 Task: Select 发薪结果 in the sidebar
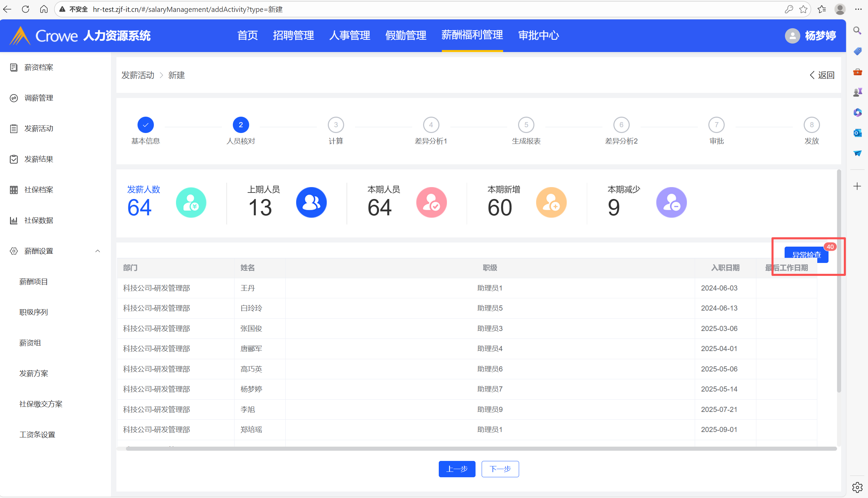[38, 159]
